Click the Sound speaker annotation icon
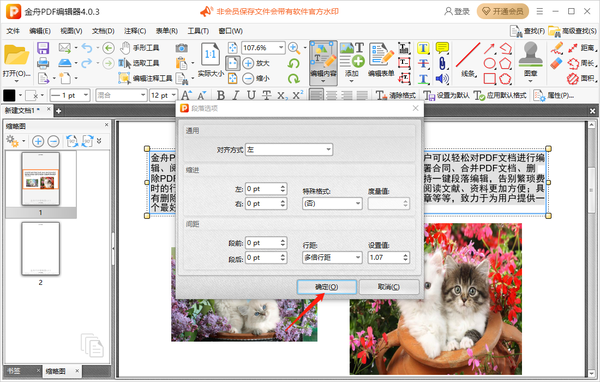Screen dimensions: 600x382 [x=442, y=78]
